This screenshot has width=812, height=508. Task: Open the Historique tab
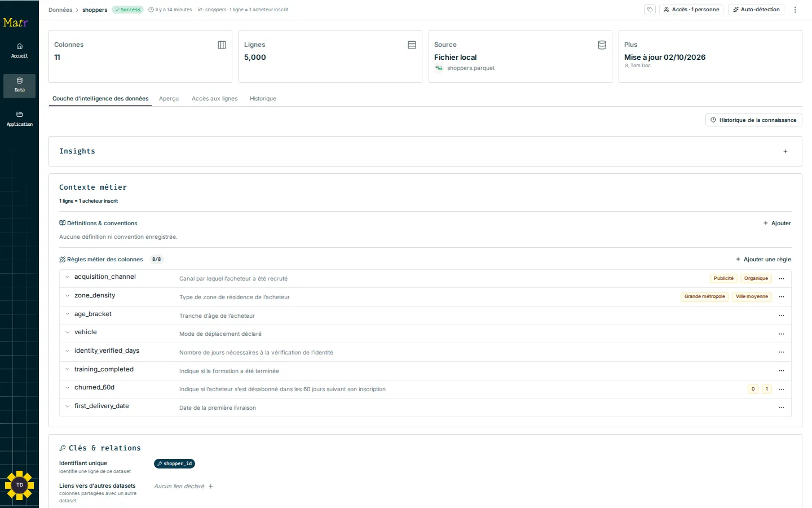coord(263,99)
